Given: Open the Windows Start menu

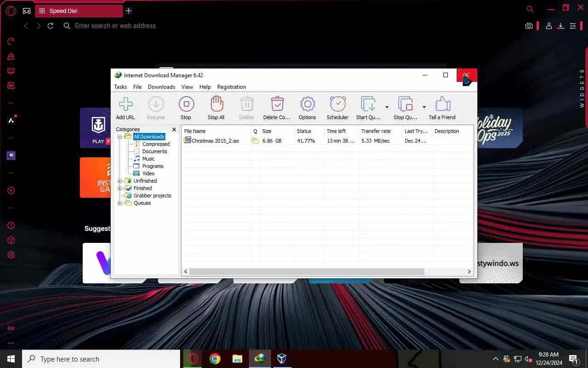Looking at the screenshot, I should pyautogui.click(x=11, y=359).
